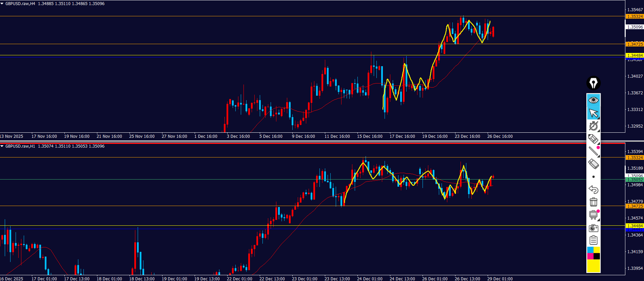644x281 pixels.
Task: Pick the magenta color swatch
Action: coord(590,256)
